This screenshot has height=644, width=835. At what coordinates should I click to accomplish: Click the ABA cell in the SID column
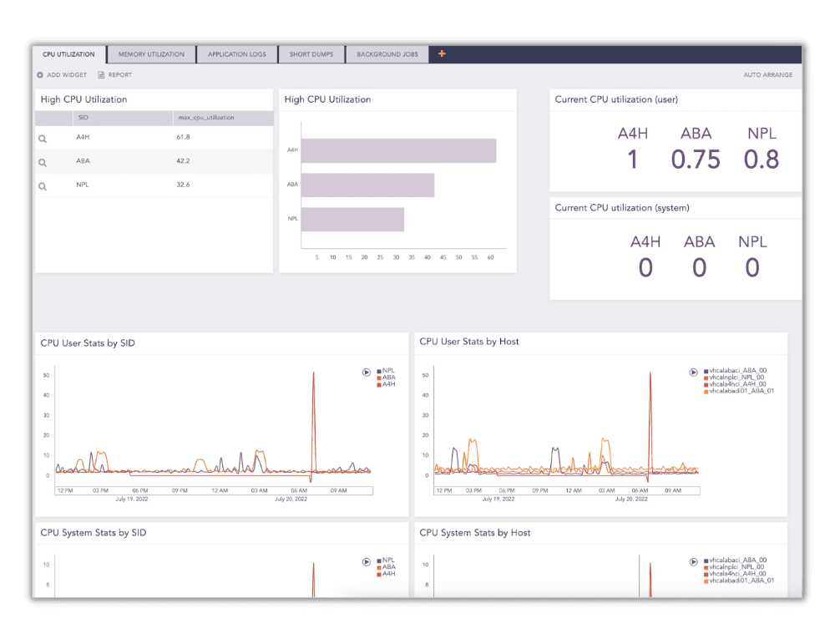tap(83, 161)
